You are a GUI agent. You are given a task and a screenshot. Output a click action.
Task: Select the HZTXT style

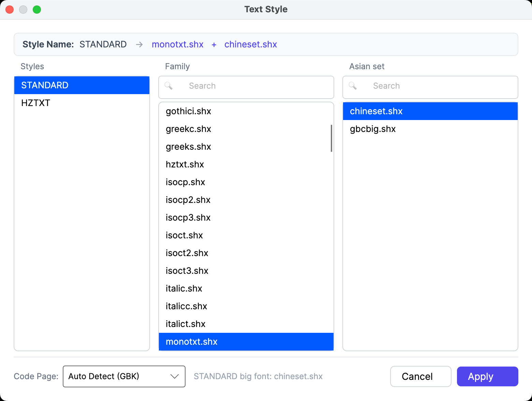82,103
